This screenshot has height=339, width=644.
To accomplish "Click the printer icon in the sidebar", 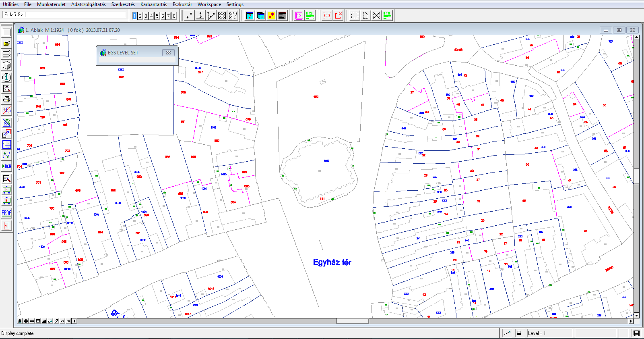I will (x=6, y=99).
